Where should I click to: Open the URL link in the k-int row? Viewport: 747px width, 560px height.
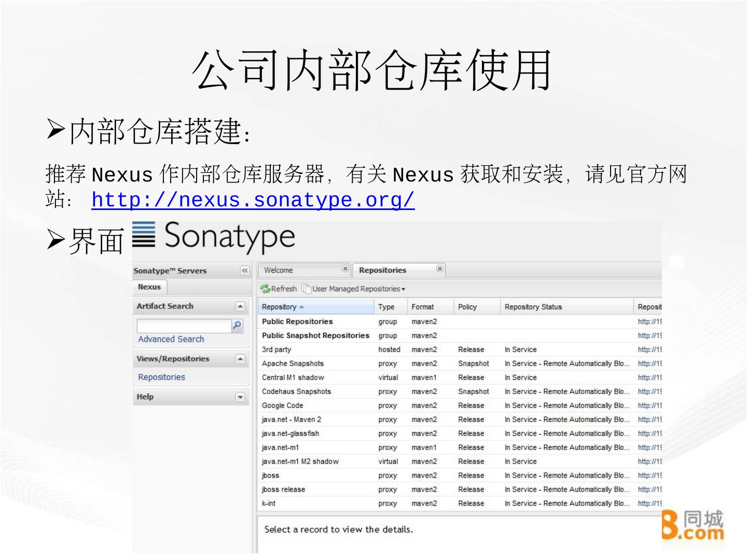coord(650,503)
